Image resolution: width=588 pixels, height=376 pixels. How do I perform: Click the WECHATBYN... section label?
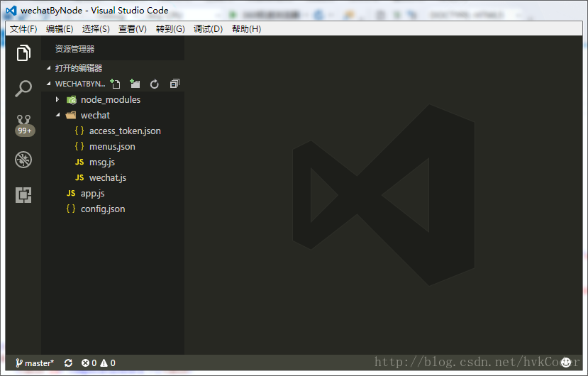click(x=80, y=84)
